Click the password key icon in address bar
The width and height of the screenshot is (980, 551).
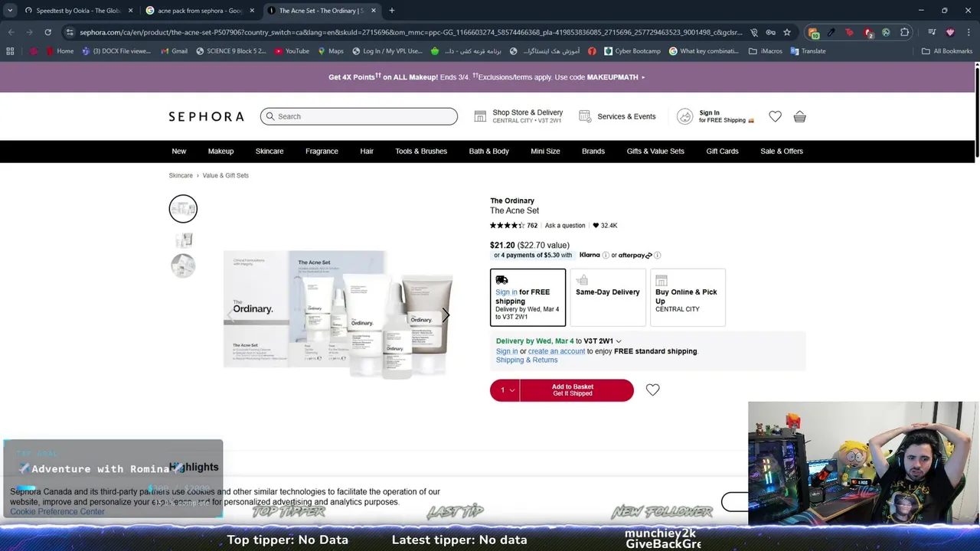click(770, 32)
